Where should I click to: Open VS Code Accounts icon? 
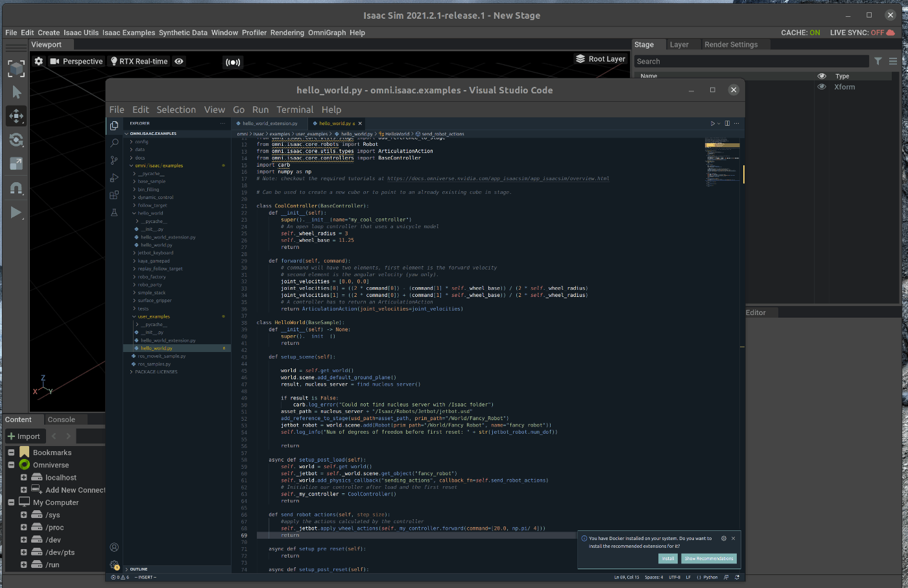(x=114, y=548)
